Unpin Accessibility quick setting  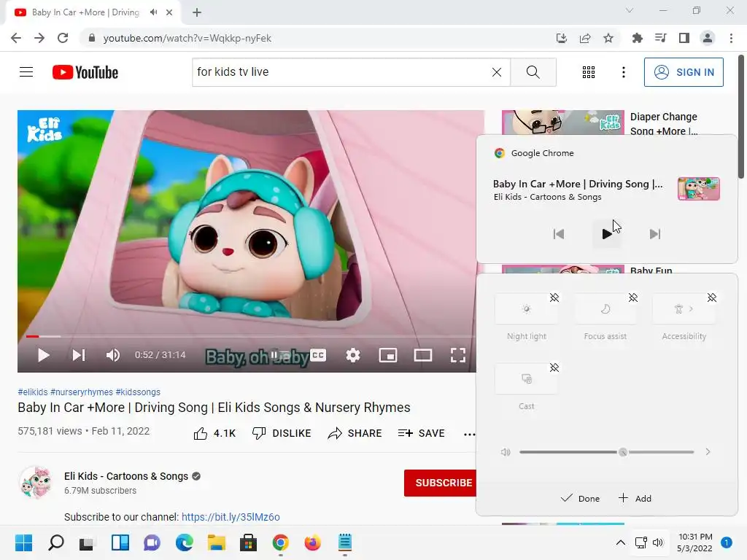pos(712,297)
